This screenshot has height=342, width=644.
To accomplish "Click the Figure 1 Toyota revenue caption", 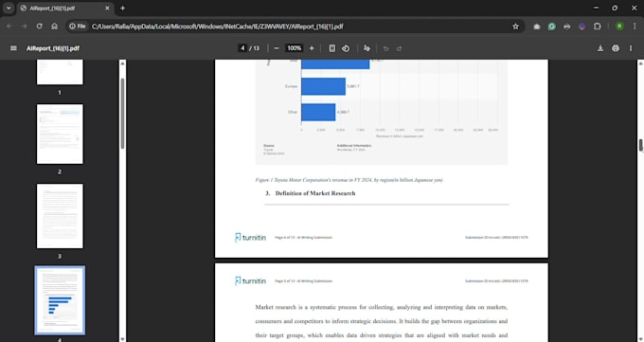I will [349, 180].
